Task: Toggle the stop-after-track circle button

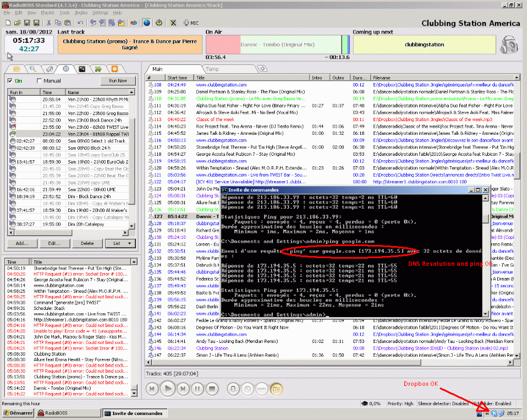Action: coord(248,389)
